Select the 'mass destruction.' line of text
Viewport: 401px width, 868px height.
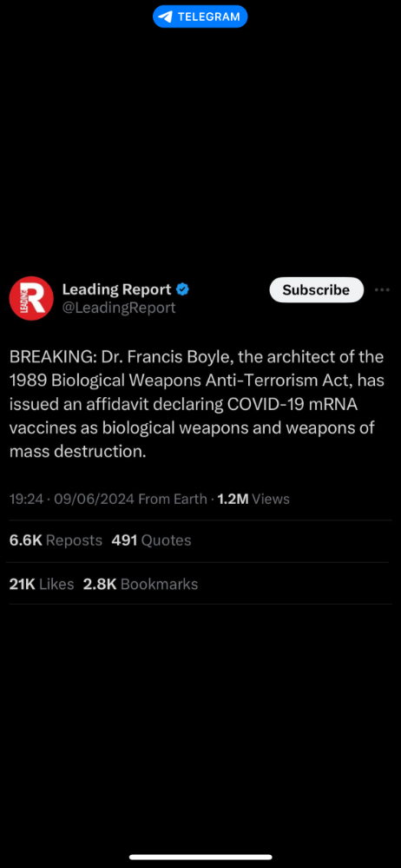tap(77, 452)
